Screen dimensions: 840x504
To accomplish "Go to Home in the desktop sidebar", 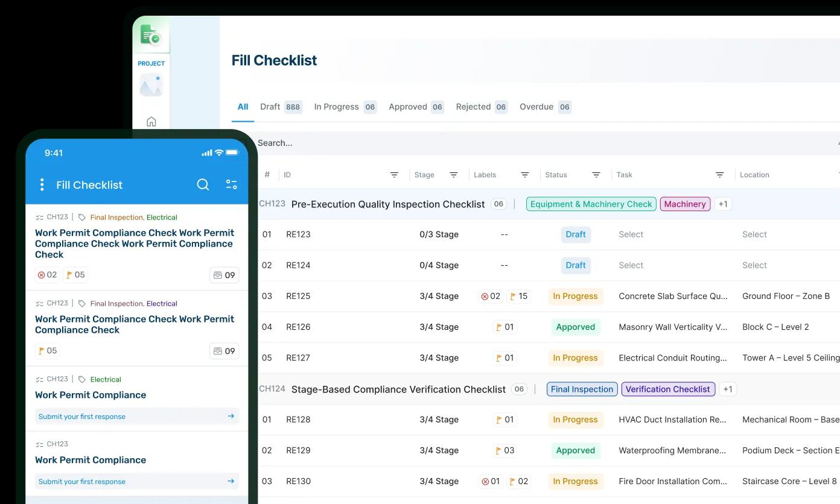I will tap(151, 122).
